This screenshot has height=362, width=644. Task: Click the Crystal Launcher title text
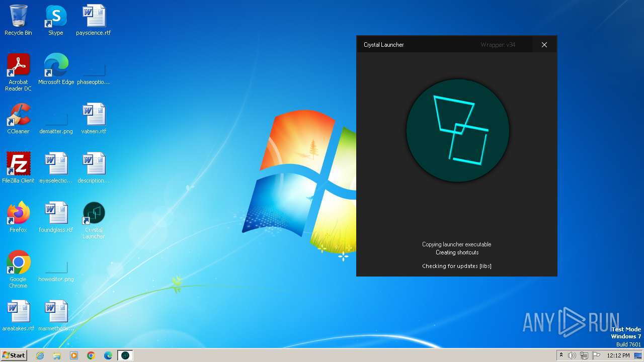pos(384,45)
